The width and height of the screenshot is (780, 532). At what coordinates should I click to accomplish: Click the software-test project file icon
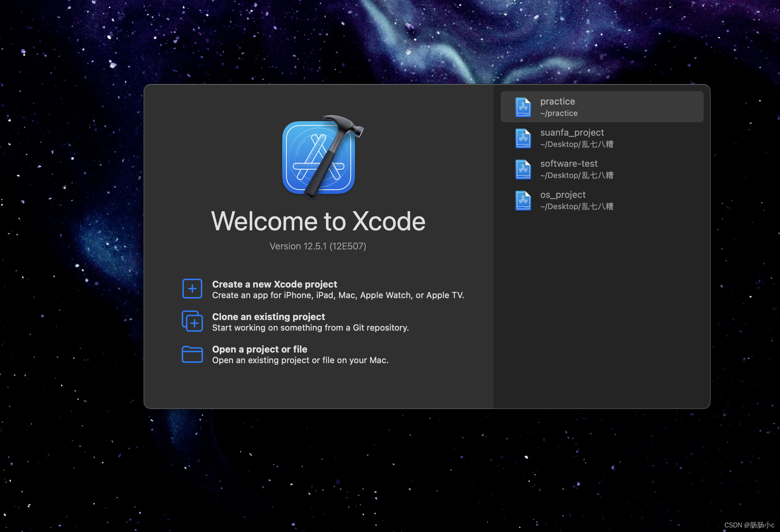pyautogui.click(x=523, y=169)
